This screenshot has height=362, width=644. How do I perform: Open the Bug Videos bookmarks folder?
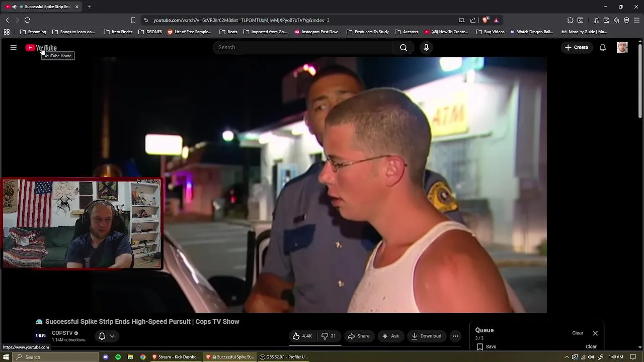click(490, 32)
